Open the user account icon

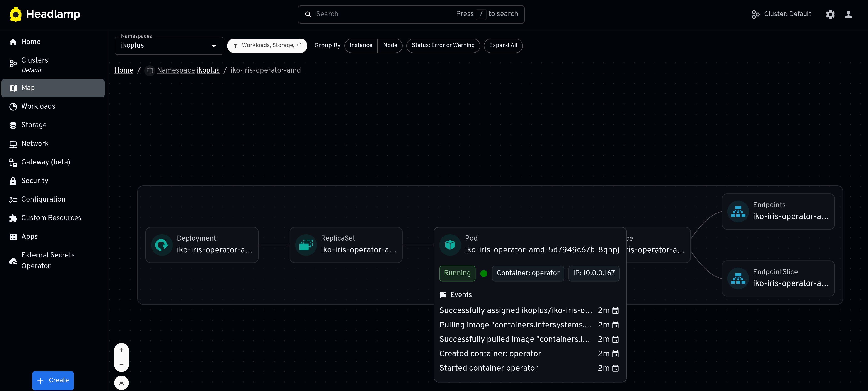tap(848, 14)
